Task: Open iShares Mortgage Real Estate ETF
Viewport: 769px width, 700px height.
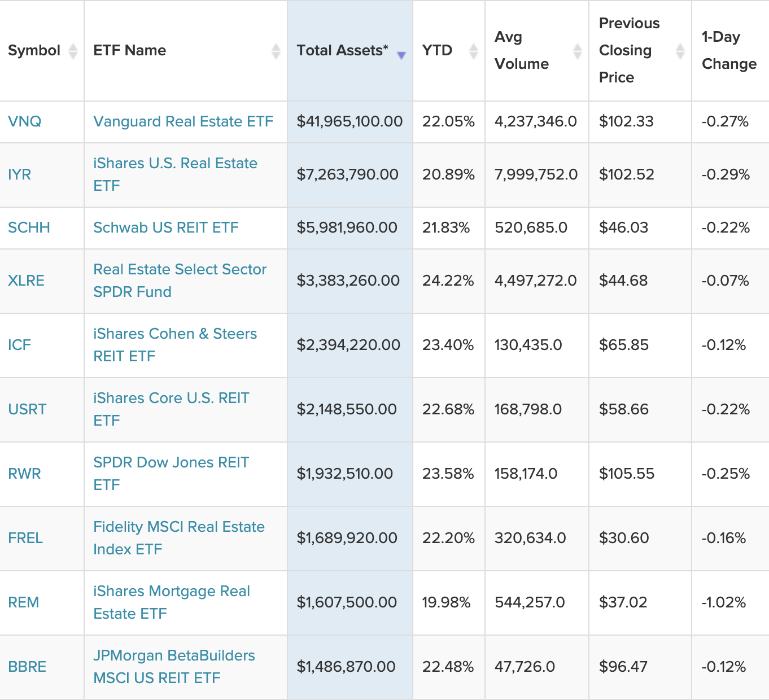Action: [x=172, y=602]
